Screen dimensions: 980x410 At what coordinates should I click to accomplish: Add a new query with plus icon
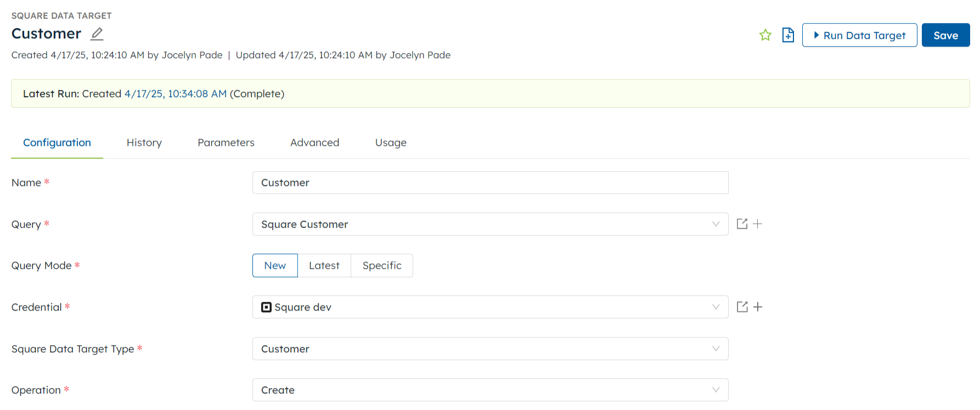(x=758, y=224)
